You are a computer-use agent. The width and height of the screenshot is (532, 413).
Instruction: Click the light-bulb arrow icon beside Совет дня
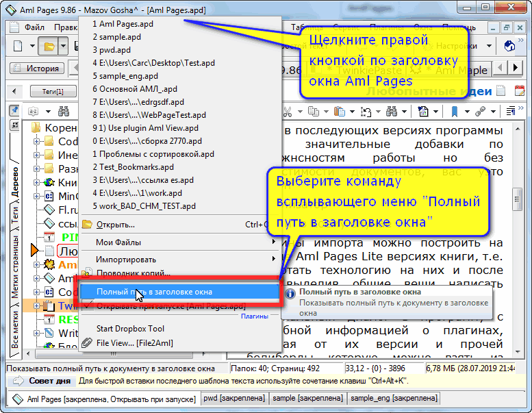tap(18, 381)
